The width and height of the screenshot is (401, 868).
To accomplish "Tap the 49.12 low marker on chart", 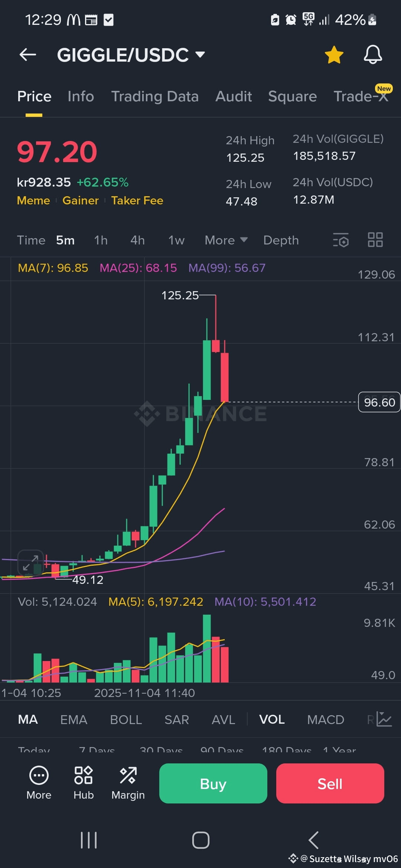I will coord(88,580).
